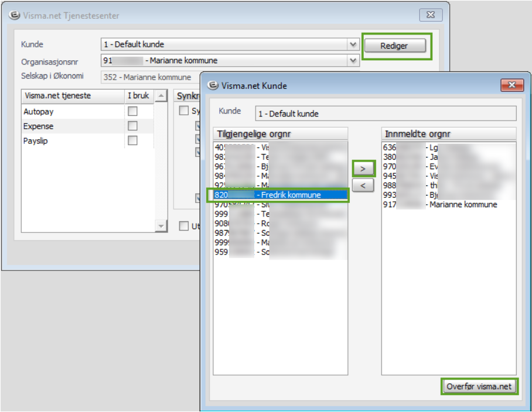532x412 pixels.
Task: Select available orgnr row starting with 987
Action: coord(280,233)
